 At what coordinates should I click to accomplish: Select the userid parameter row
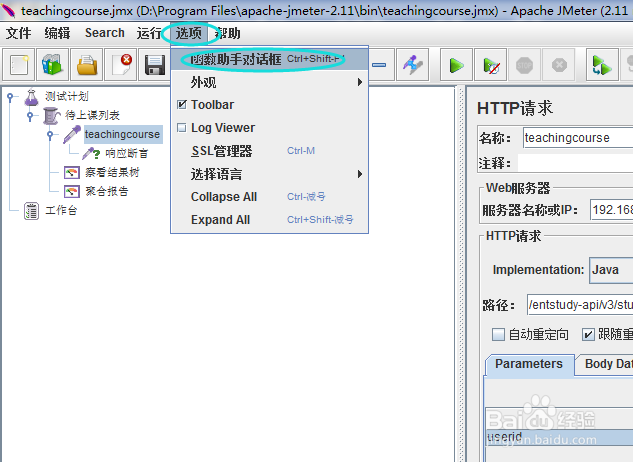click(559, 438)
